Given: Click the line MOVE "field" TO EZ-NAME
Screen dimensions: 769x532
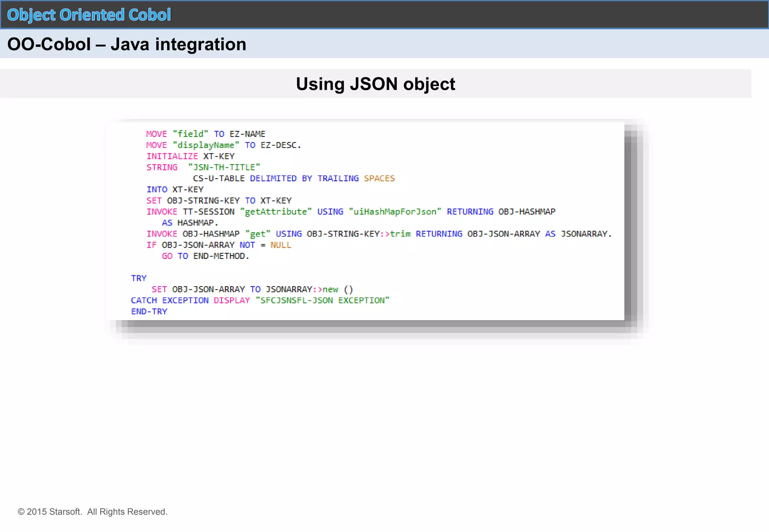Looking at the screenshot, I should (206, 134).
